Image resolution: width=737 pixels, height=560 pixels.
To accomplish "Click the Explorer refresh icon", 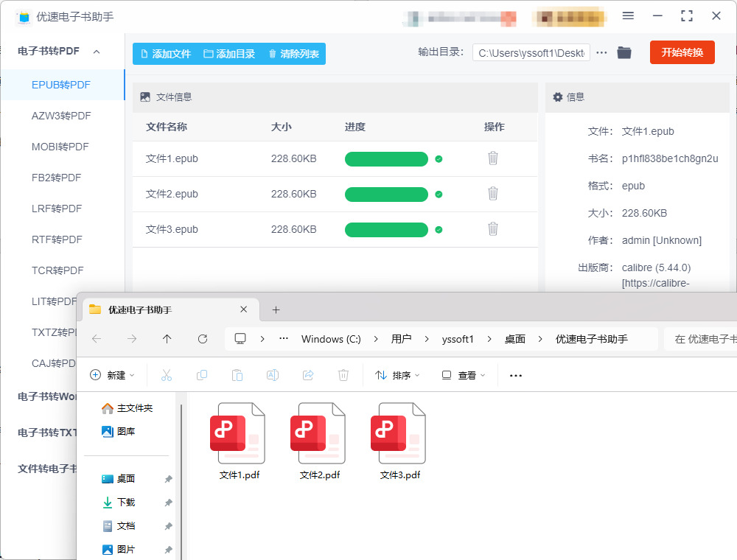I will pyautogui.click(x=203, y=339).
